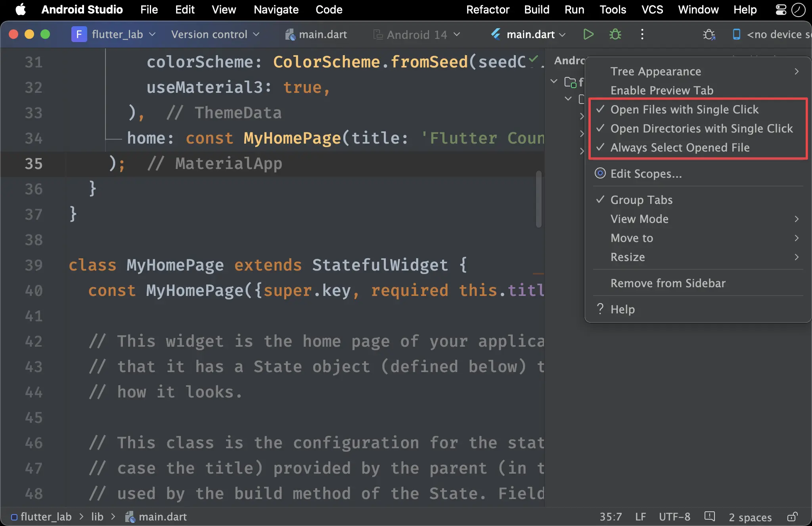Click the '// MaterialApp' hint on line 35
Screen dimensions: 812x526
click(x=214, y=163)
